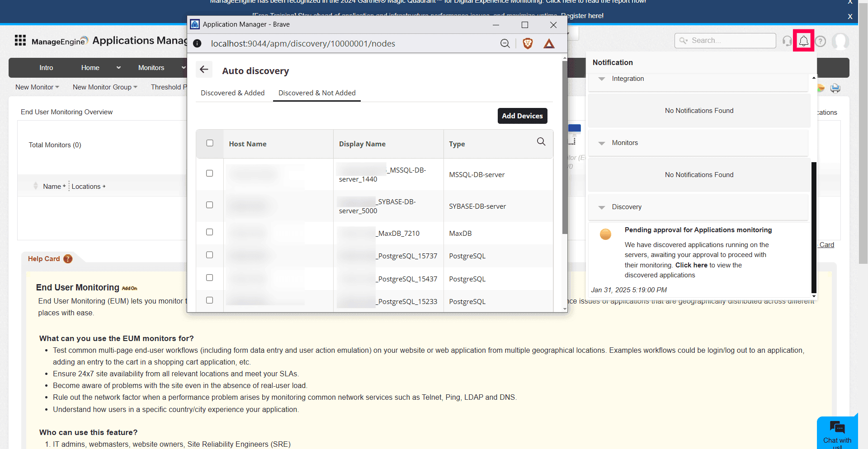
Task: Check the MSSQL-DB-server row checkbox
Action: pyautogui.click(x=209, y=173)
